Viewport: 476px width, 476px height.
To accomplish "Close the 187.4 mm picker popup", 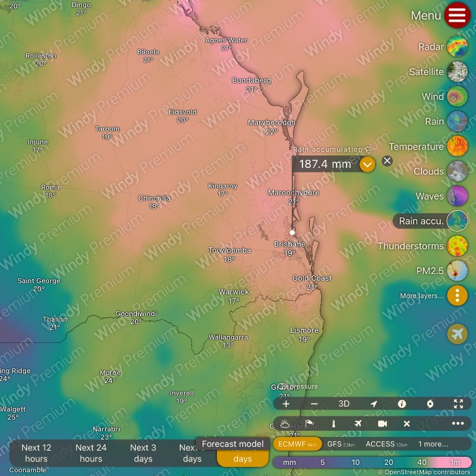I will click(387, 161).
